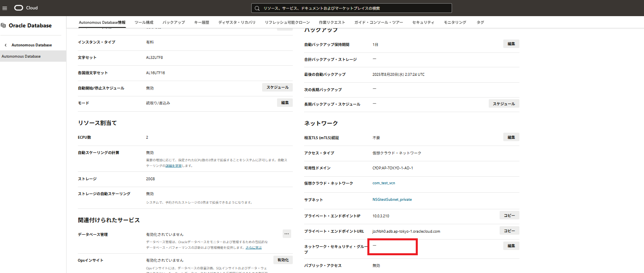Switch to the Autonomous Database情報 tab
This screenshot has width=644, height=273.
(102, 23)
